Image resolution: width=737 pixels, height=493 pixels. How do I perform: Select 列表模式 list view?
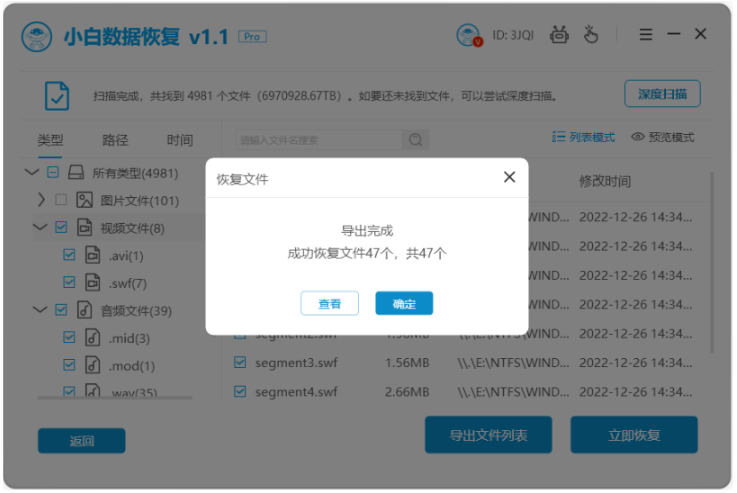pyautogui.click(x=583, y=137)
